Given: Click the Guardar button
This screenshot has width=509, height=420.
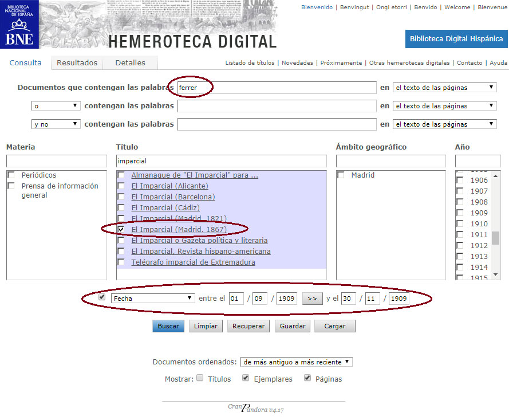Looking at the screenshot, I should (x=293, y=326).
